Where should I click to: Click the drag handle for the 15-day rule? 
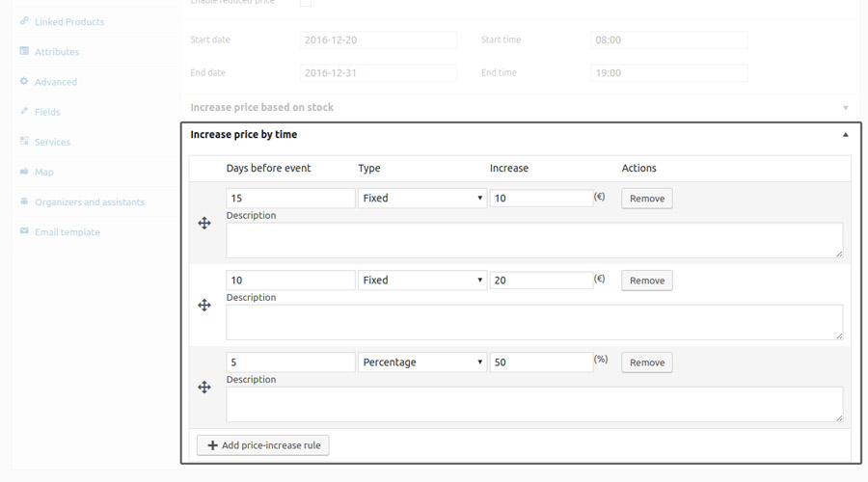click(204, 223)
